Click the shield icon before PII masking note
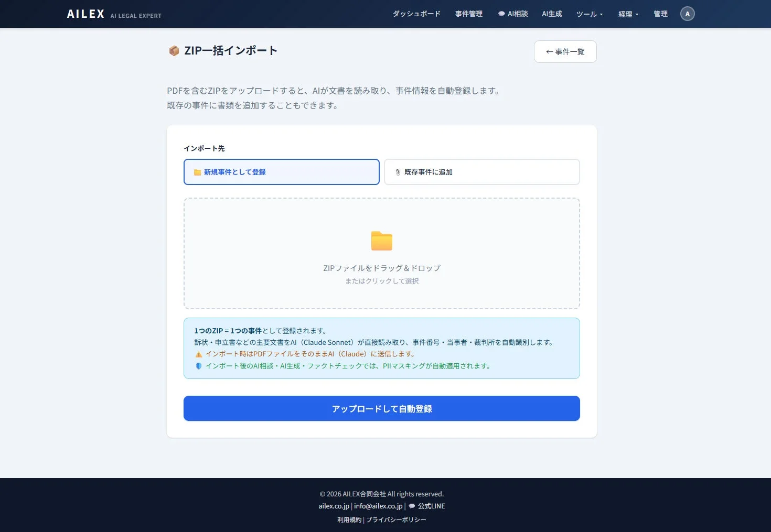Viewport: 771px width, 532px height. click(198, 366)
